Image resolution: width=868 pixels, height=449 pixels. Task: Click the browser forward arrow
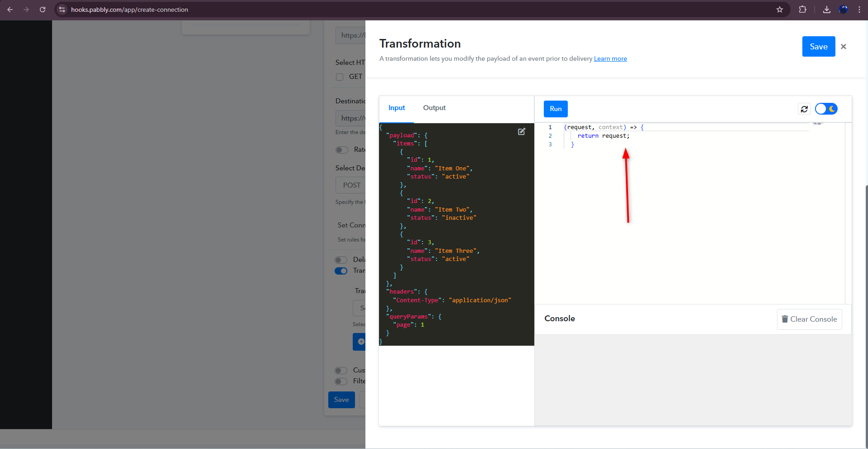pos(26,10)
